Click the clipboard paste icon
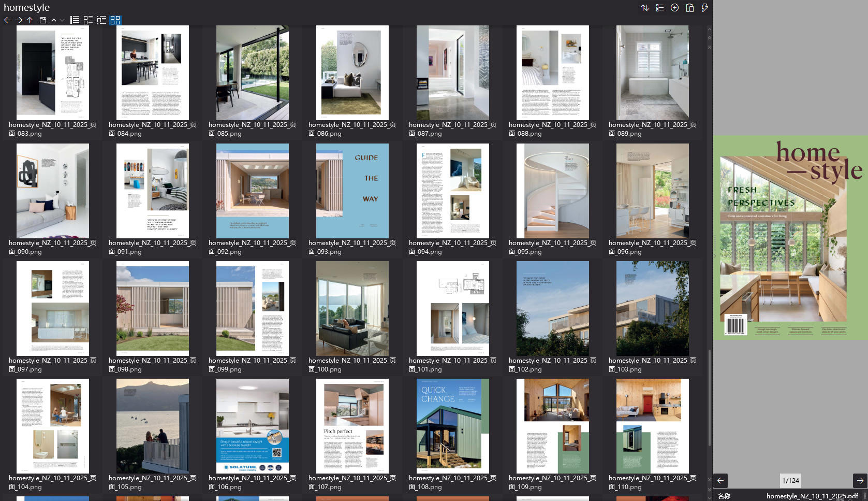 pos(689,8)
